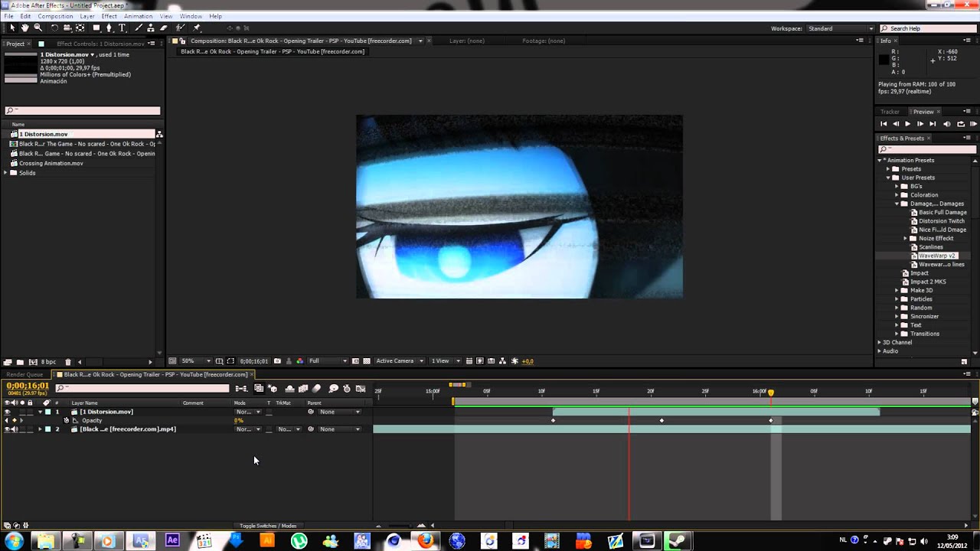Viewport: 980px width, 551px height.
Task: Open the composition mini-flowchart in timeline
Action: coord(241,389)
